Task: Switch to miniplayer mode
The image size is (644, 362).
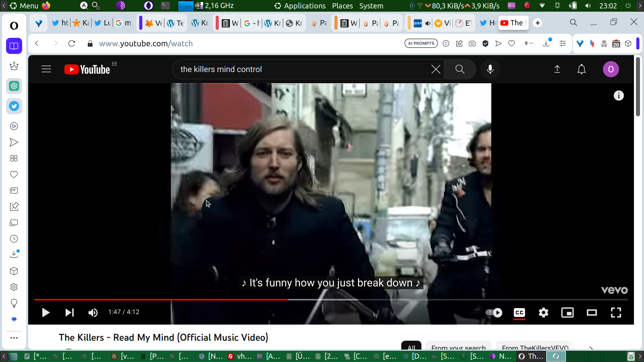Action: pyautogui.click(x=568, y=313)
